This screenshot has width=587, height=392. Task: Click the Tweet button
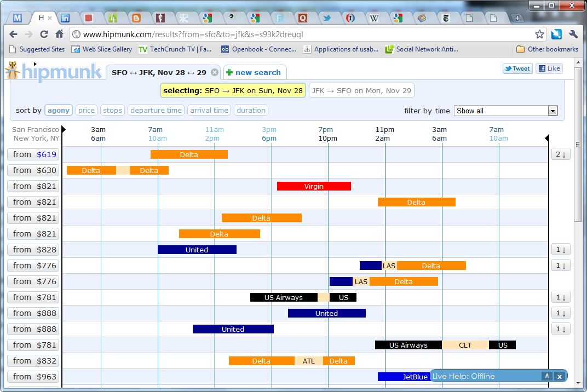pos(517,68)
